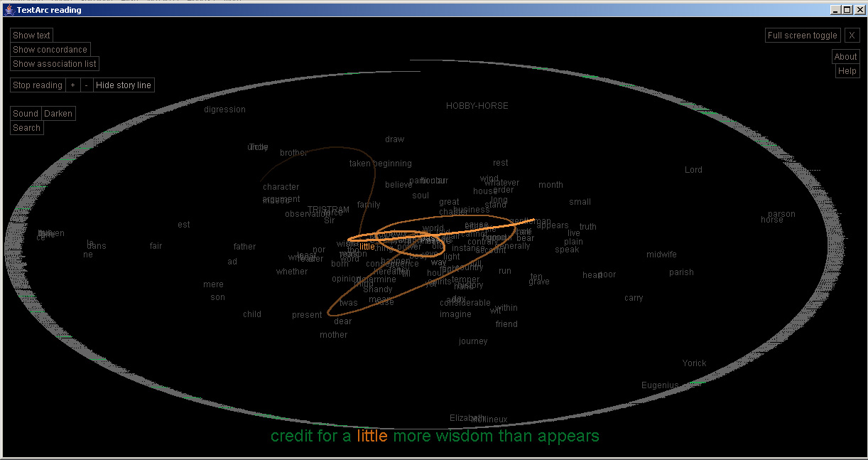868x460 pixels.
Task: Select the word HOBBY-HORSE
Action: coord(477,106)
